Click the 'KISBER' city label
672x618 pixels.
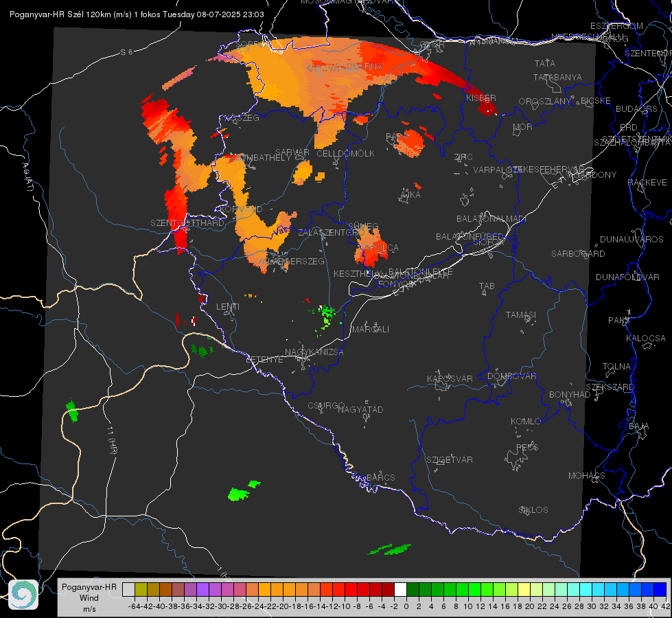pos(481,98)
